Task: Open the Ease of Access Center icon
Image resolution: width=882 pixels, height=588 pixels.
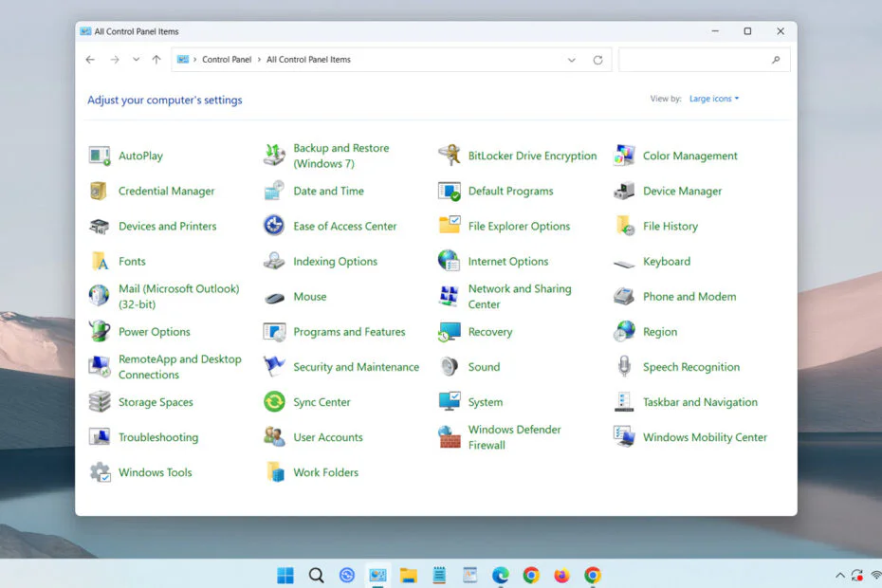Action: click(274, 226)
